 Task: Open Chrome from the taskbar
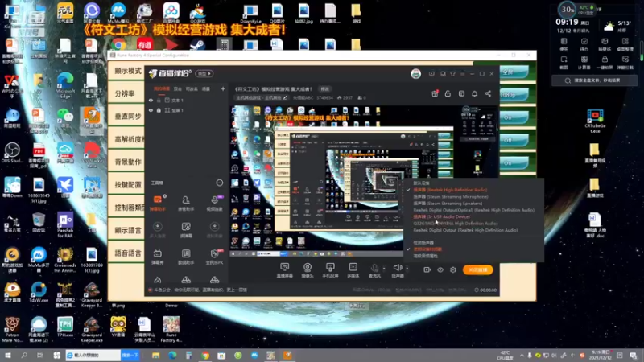pos(205,356)
